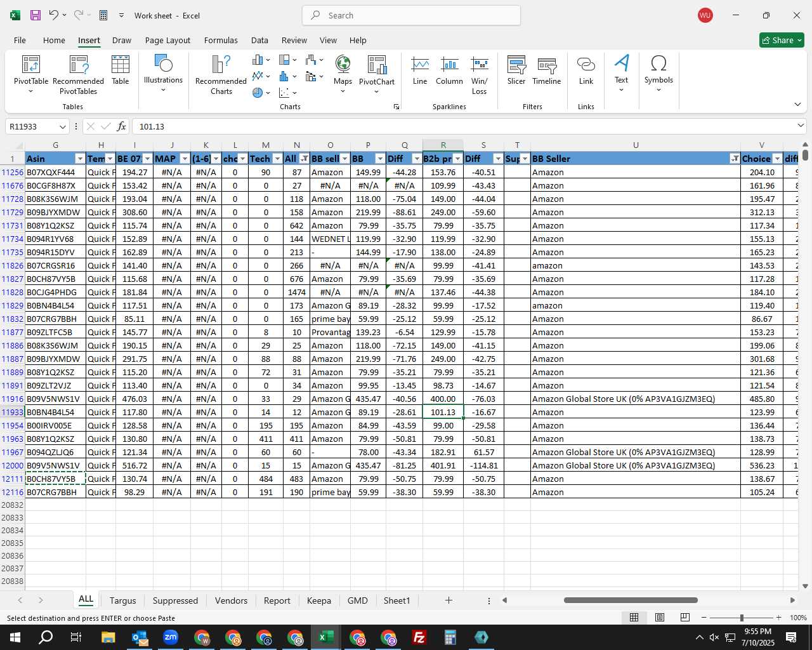Insert Column sparkline
This screenshot has height=650, width=812.
(449, 70)
